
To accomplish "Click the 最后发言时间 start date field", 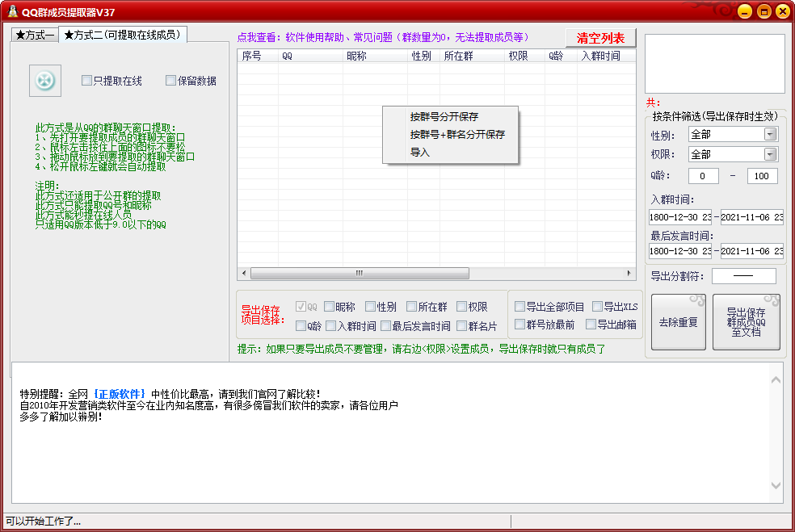I will (x=680, y=251).
